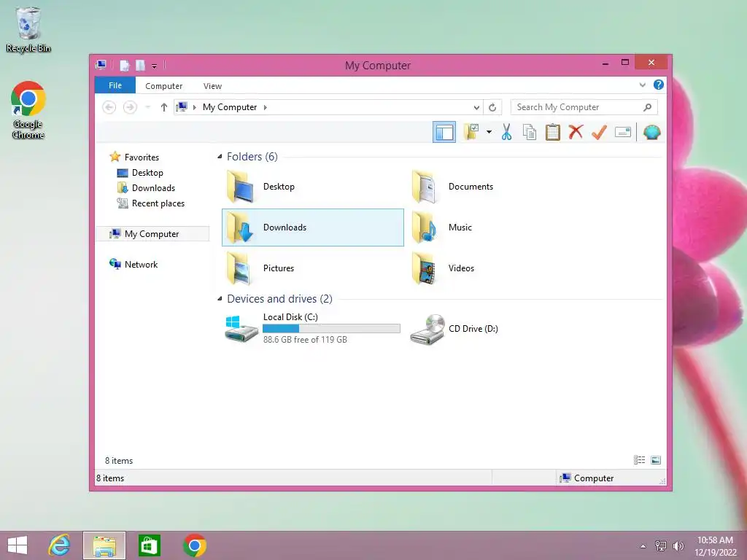The height and width of the screenshot is (560, 747).
Task: Click the orange checkmark icon in toolbar
Action: point(600,132)
